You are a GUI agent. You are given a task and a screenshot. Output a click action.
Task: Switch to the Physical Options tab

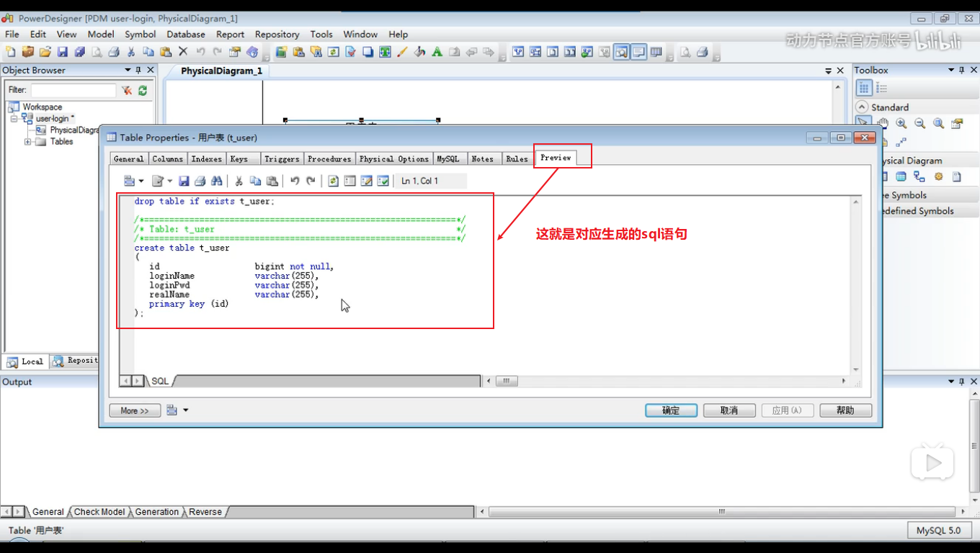click(394, 158)
